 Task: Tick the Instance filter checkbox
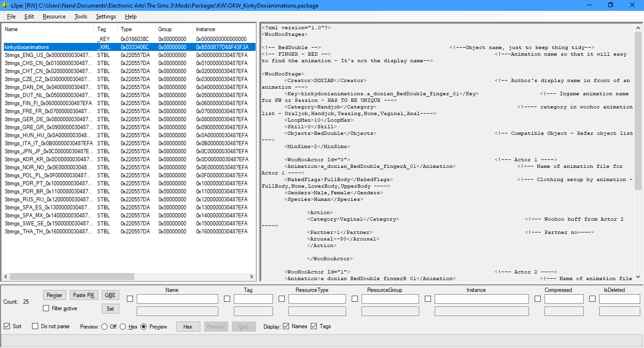point(428,299)
